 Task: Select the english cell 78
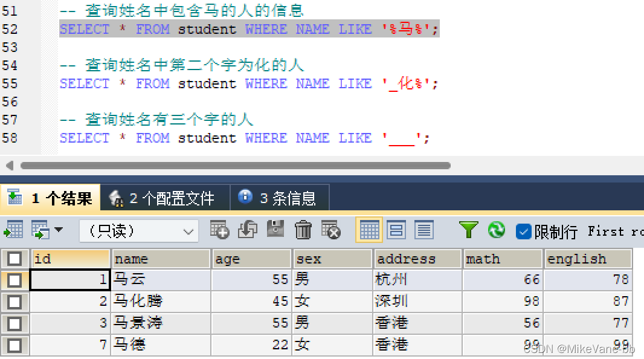click(588, 280)
